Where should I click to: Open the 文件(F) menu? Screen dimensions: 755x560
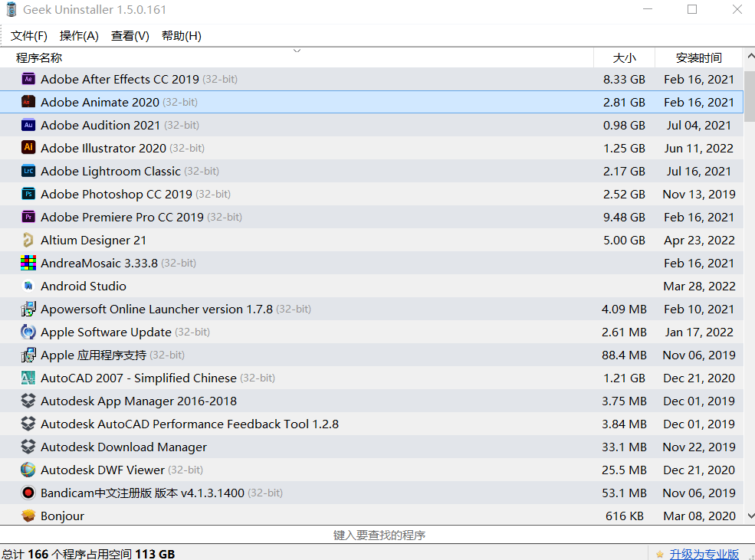28,35
